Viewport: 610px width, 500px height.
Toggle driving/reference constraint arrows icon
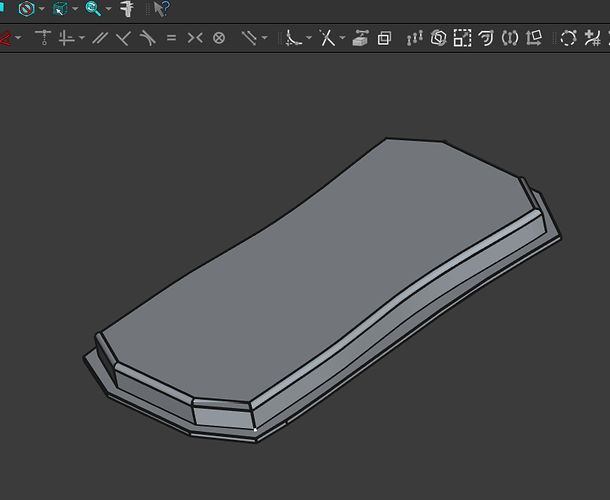coord(249,38)
